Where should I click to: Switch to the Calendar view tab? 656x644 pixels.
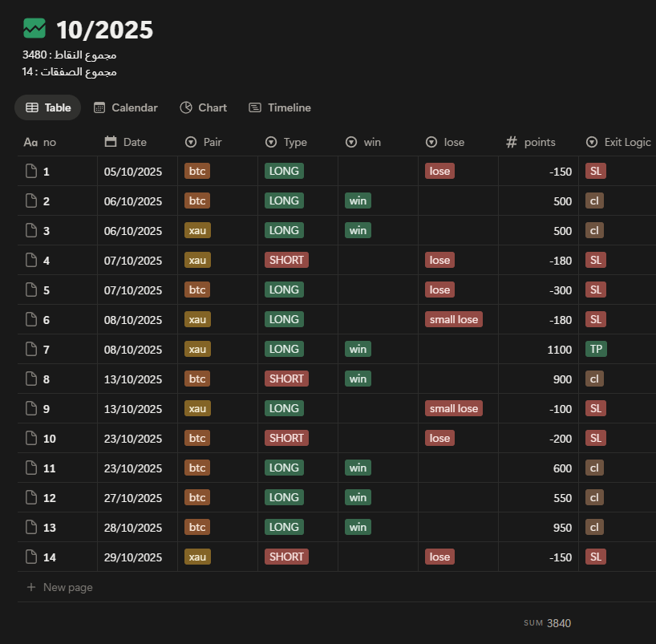click(125, 107)
